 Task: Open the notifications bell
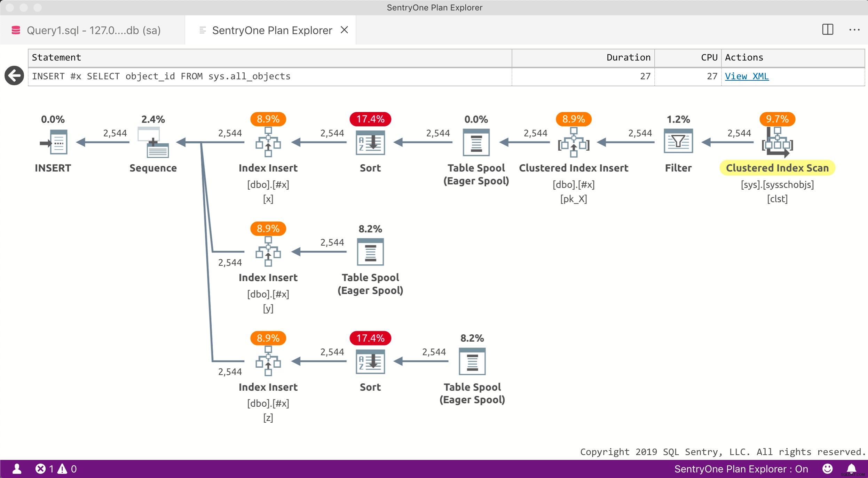point(851,469)
